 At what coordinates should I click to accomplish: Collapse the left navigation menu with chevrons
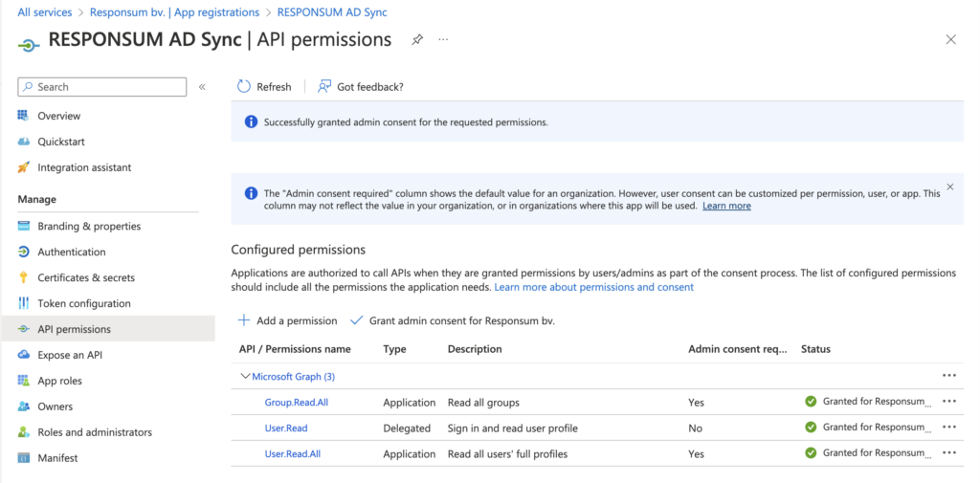click(x=202, y=87)
